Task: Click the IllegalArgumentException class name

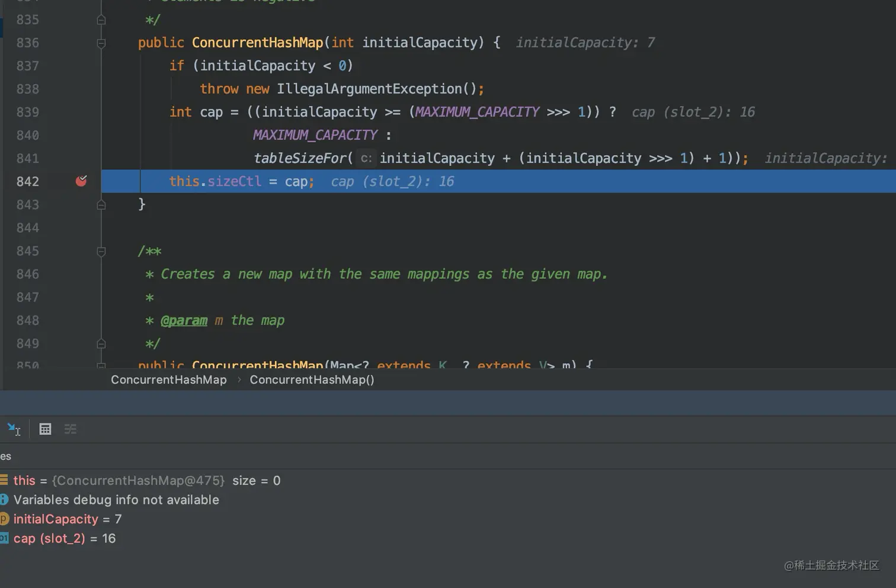Action: (369, 89)
